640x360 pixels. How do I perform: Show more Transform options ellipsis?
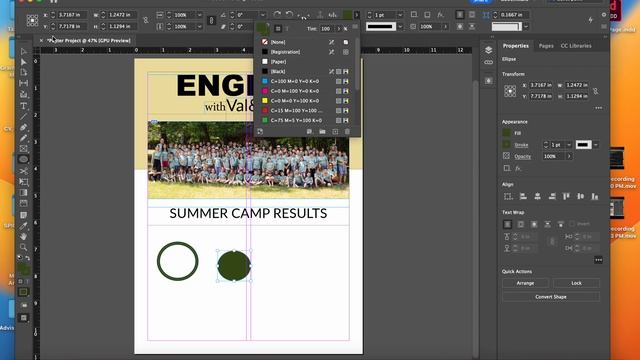(598, 108)
